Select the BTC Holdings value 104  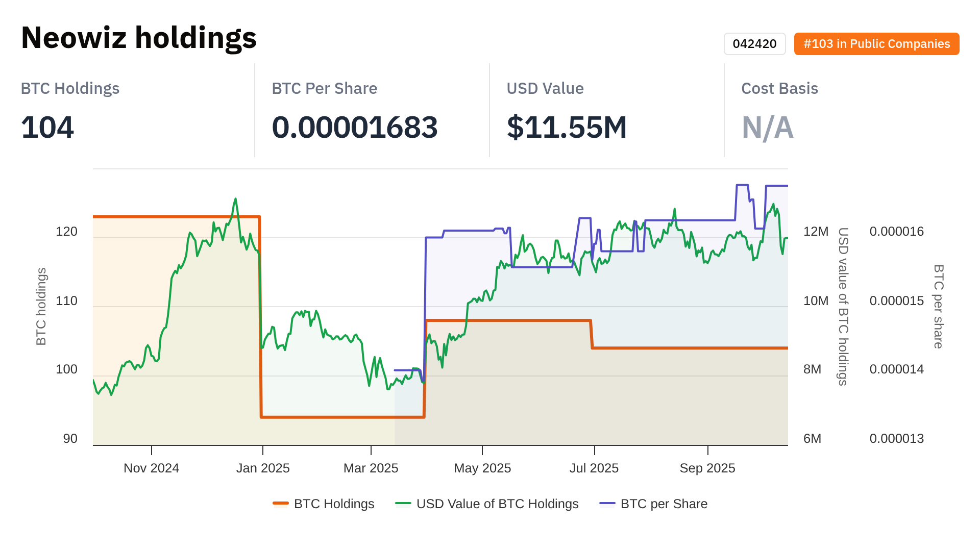pyautogui.click(x=47, y=127)
